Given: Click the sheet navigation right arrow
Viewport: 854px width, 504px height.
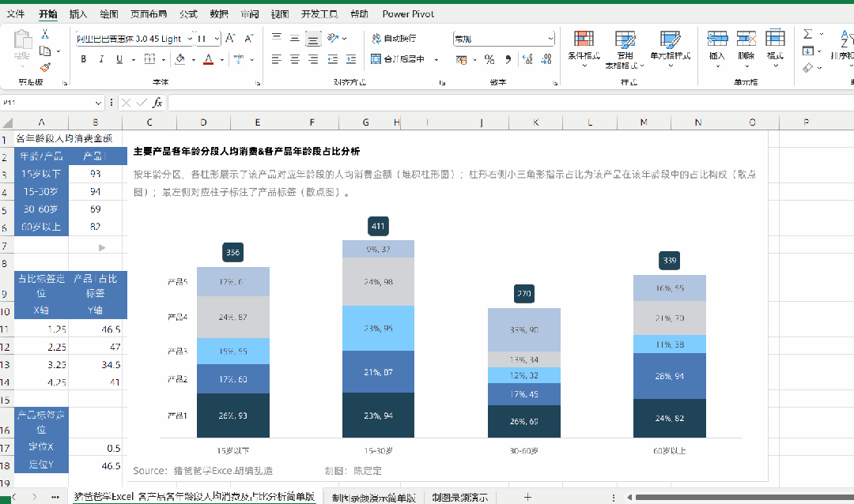Looking at the screenshot, I should pos(34,497).
